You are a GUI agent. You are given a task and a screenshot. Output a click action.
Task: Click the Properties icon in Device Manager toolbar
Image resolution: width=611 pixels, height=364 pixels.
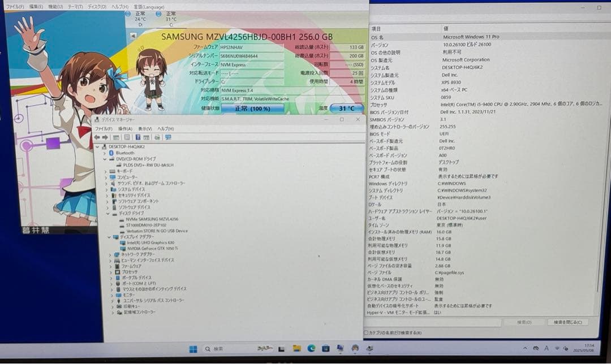pyautogui.click(x=127, y=137)
